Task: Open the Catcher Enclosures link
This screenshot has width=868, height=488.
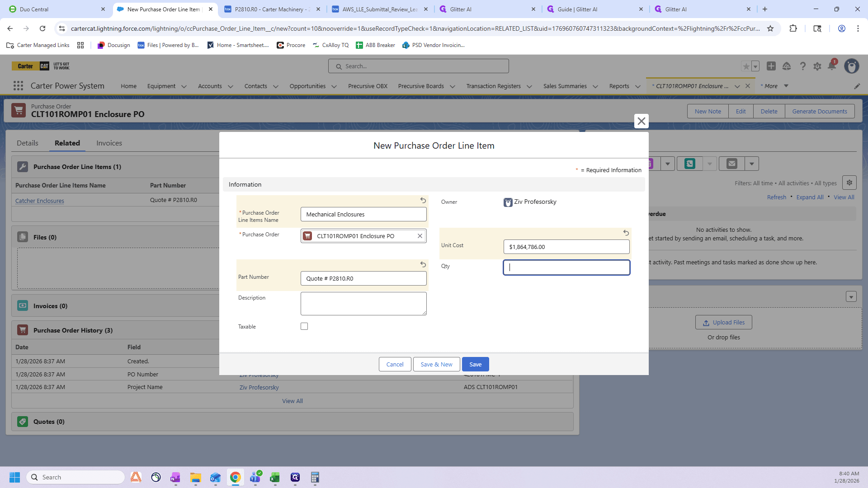Action: (40, 201)
